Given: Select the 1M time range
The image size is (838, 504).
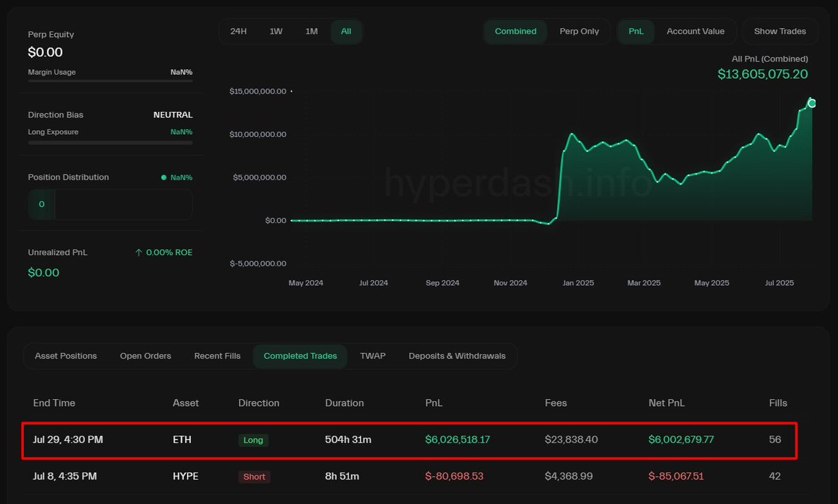Looking at the screenshot, I should click(x=312, y=31).
